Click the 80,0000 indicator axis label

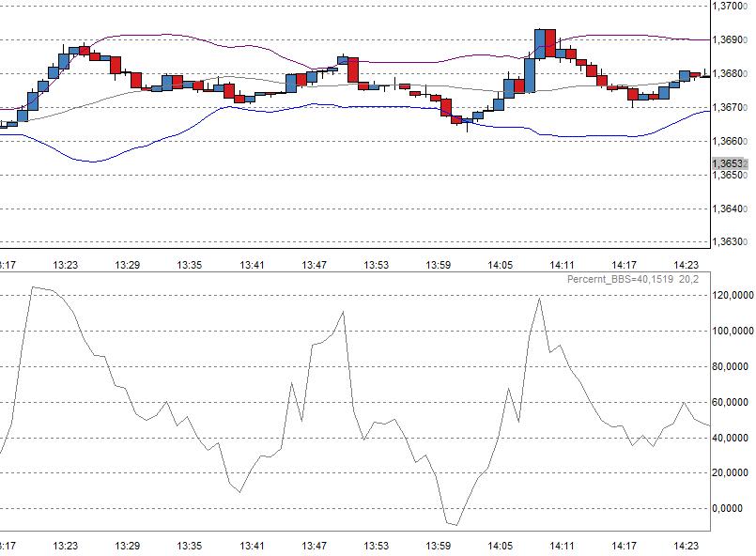[x=733, y=366]
